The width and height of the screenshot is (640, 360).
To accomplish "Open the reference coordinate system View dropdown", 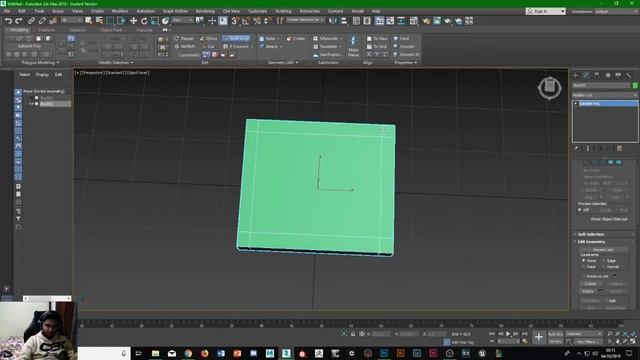I will (x=182, y=20).
